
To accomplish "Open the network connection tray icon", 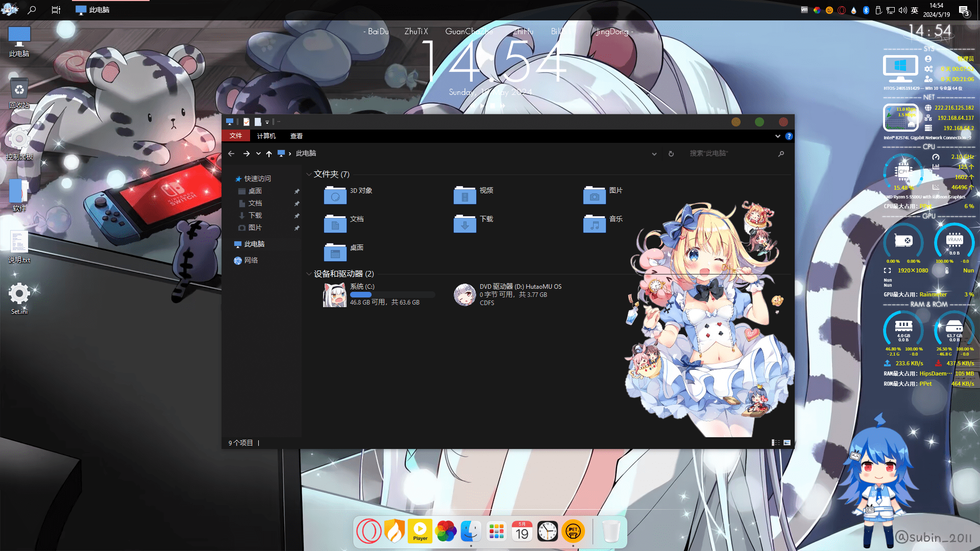I will [891, 10].
